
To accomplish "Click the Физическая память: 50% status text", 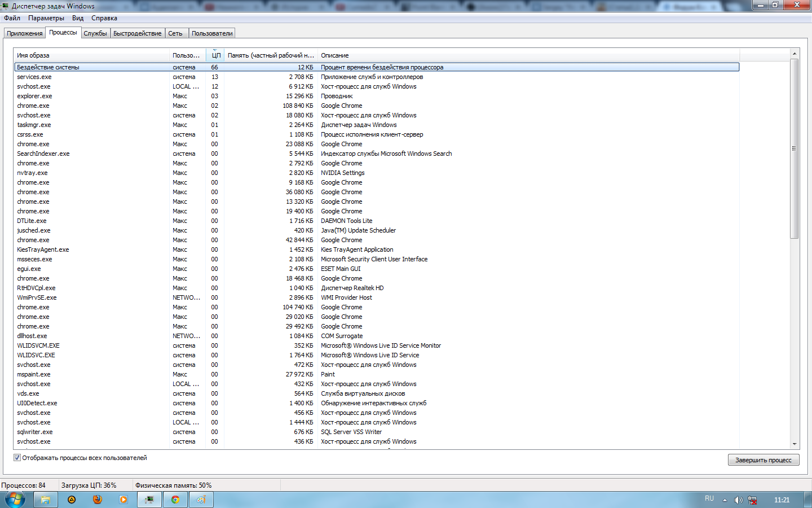I will click(x=174, y=485).
